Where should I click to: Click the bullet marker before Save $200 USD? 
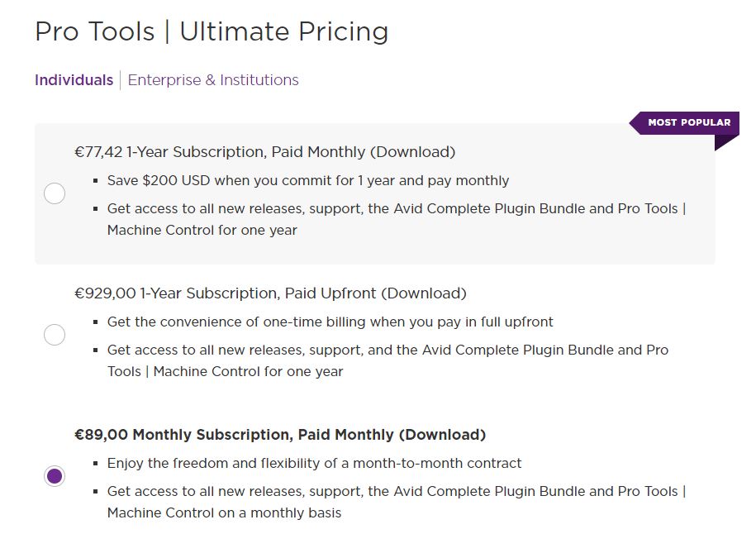[96, 181]
